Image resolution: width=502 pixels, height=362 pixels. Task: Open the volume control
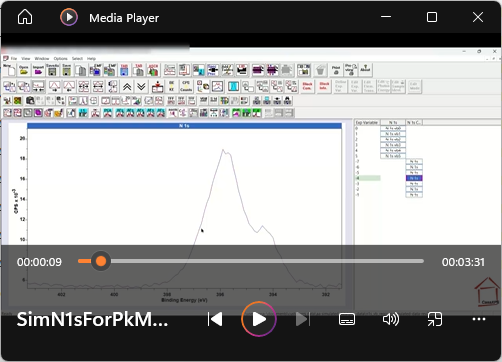[391, 319]
